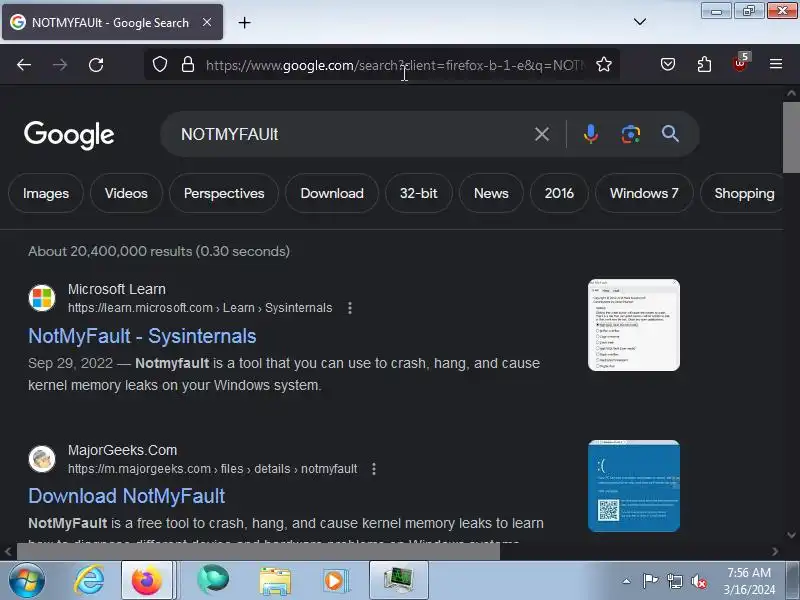
Task: Open the network tray icon
Action: (x=674, y=581)
